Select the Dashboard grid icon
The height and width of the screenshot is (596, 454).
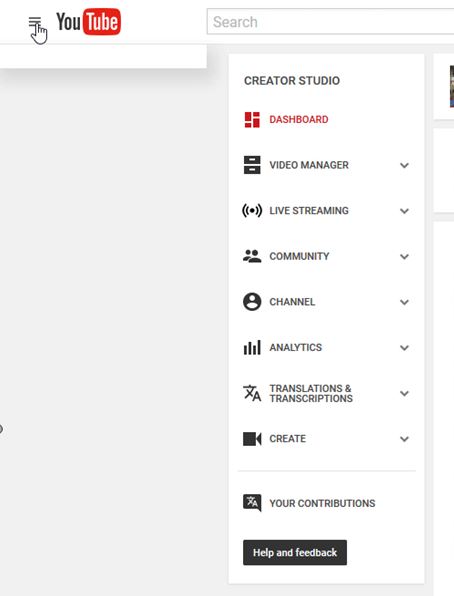tap(252, 119)
